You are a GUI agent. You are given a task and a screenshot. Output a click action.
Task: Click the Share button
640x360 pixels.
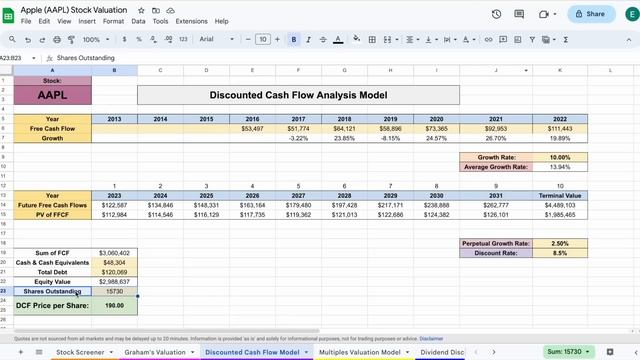591,14
